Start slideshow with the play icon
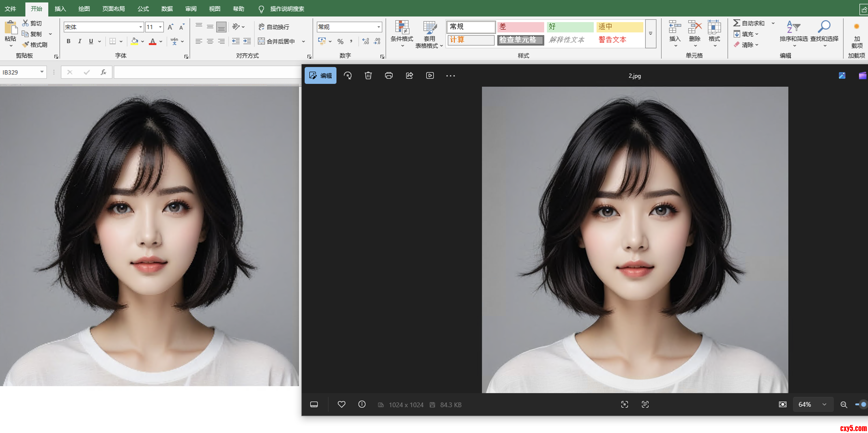868x433 pixels. tap(430, 75)
